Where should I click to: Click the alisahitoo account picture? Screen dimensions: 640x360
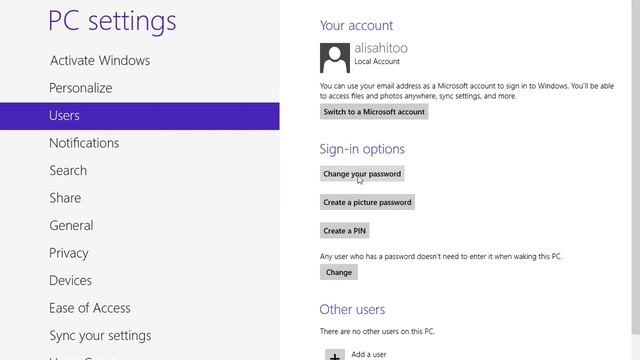[x=335, y=58]
